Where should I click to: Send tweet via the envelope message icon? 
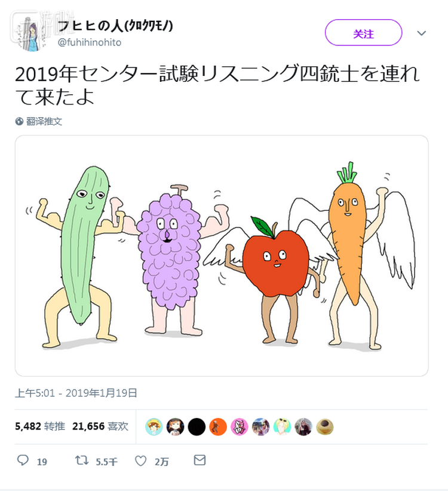200,461
